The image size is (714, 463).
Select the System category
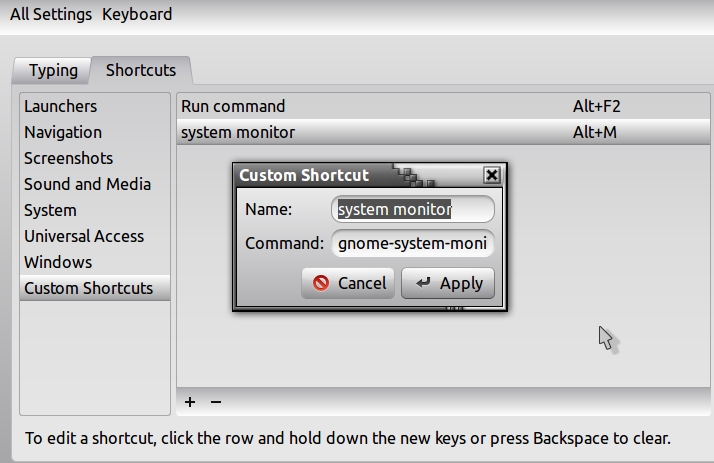pos(50,210)
